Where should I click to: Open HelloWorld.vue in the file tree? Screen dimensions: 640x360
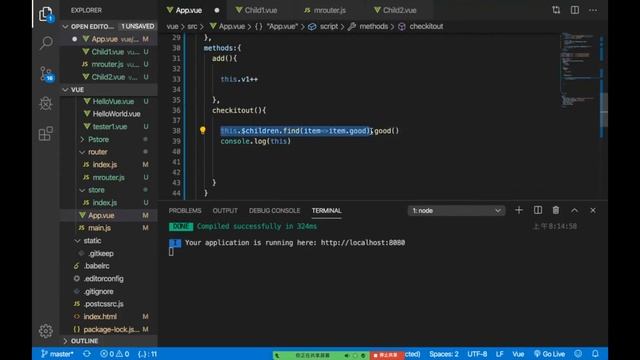tap(116, 114)
